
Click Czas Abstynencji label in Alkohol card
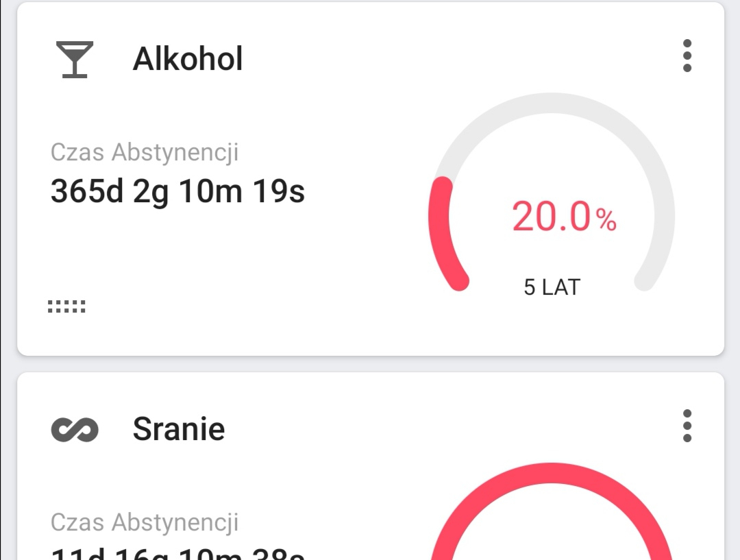[145, 152]
